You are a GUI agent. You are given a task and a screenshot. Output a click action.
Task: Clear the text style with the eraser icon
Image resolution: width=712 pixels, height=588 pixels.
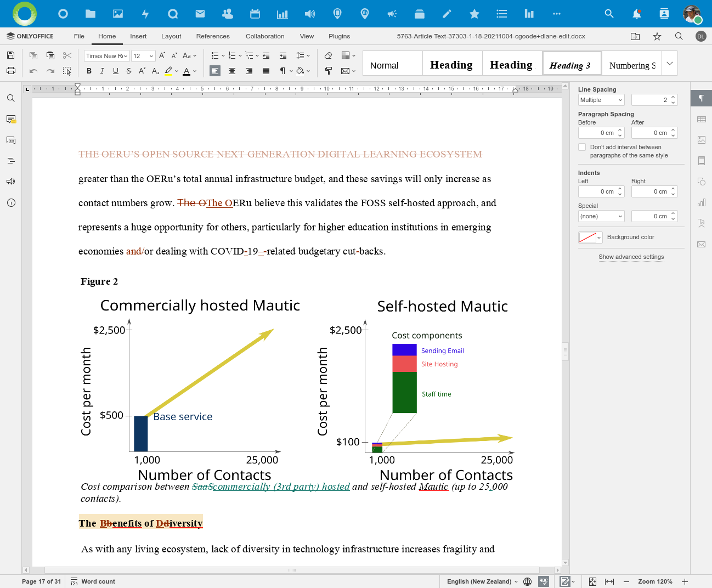(x=329, y=55)
